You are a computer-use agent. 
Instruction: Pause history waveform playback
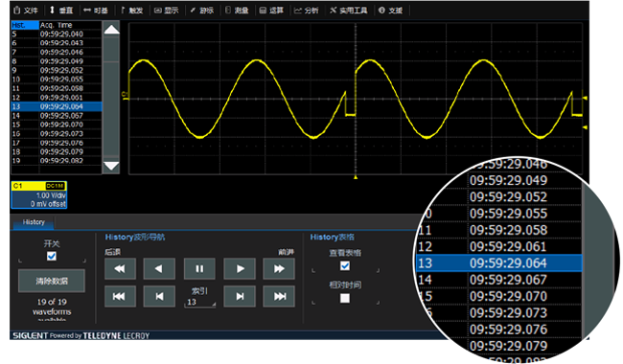pyautogui.click(x=199, y=269)
